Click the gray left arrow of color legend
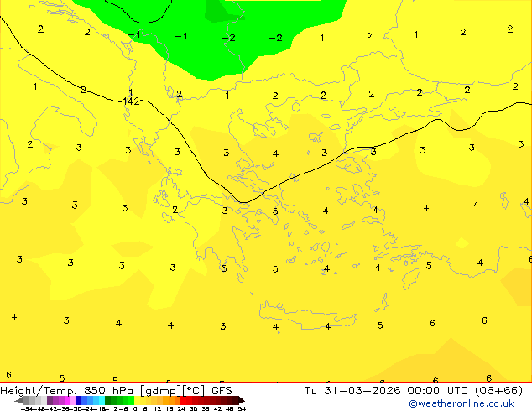The height and width of the screenshot is (411, 532). pyautogui.click(x=19, y=400)
